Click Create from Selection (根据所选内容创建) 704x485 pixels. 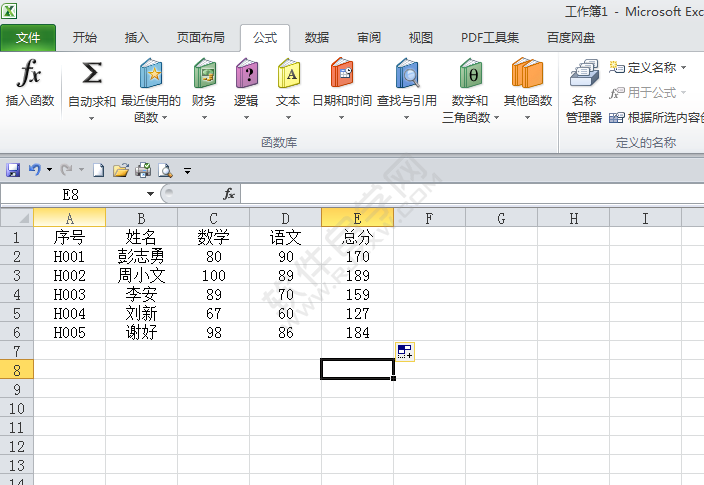click(x=656, y=118)
